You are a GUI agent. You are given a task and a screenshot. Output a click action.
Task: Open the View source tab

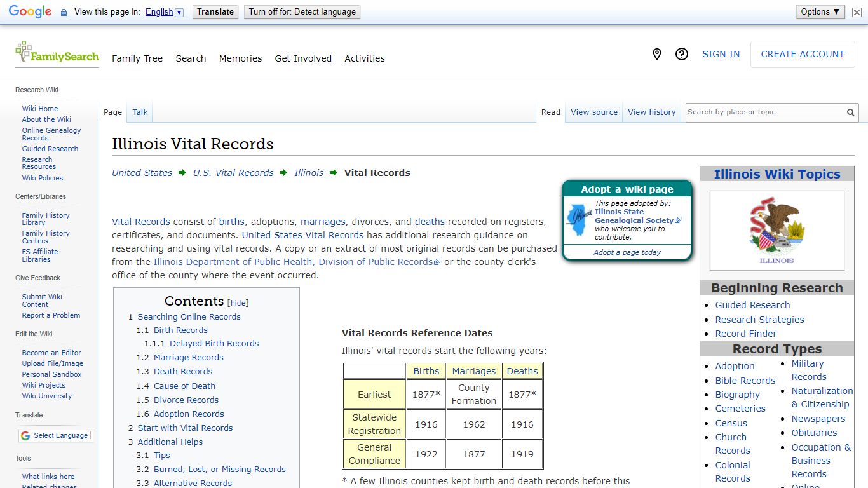point(594,112)
